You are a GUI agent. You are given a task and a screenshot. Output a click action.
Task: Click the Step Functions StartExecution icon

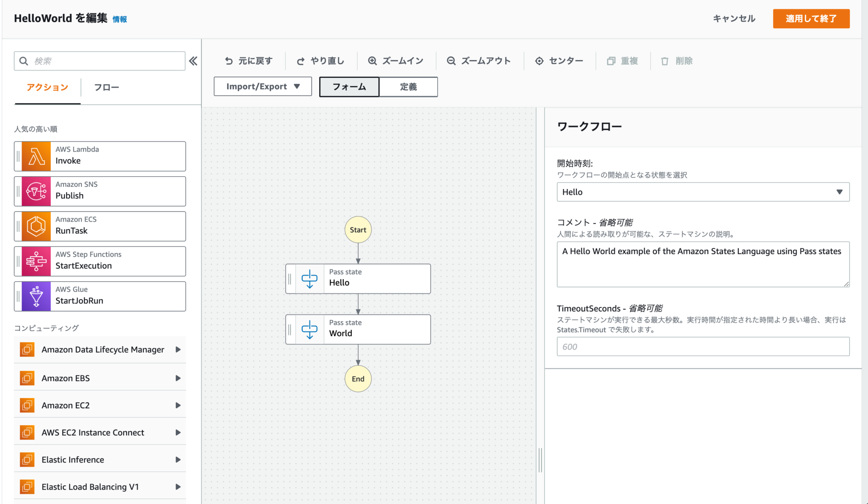tap(36, 261)
